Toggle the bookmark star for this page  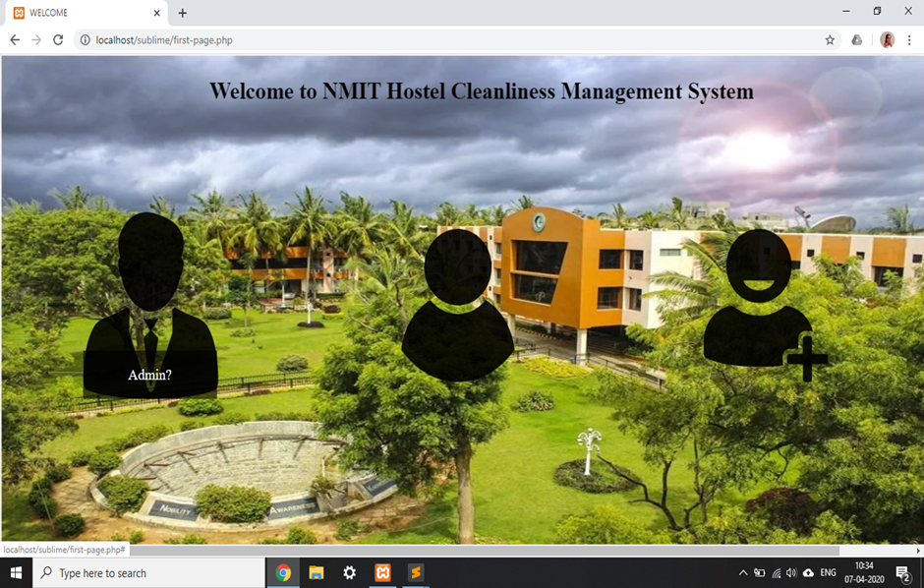(831, 40)
